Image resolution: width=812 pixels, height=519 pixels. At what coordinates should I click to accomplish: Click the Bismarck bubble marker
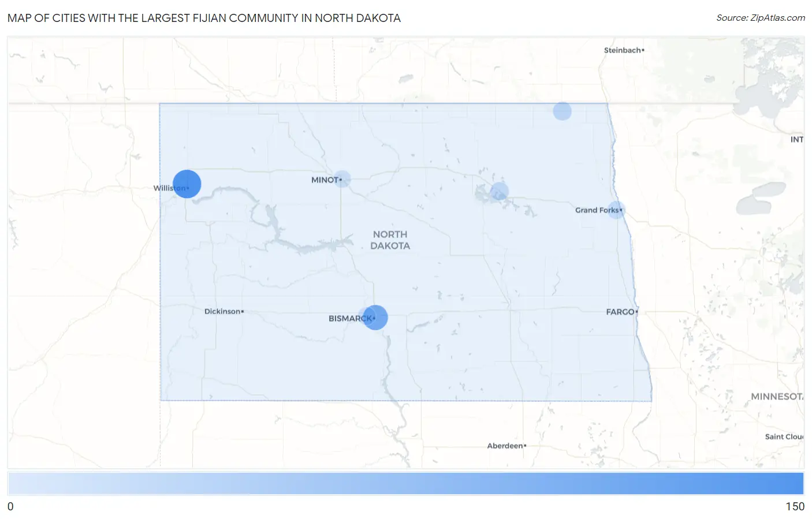pos(375,318)
